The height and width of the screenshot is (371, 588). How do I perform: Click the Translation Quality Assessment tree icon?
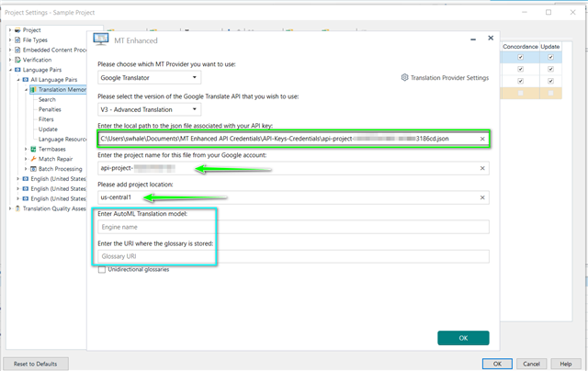coord(17,208)
